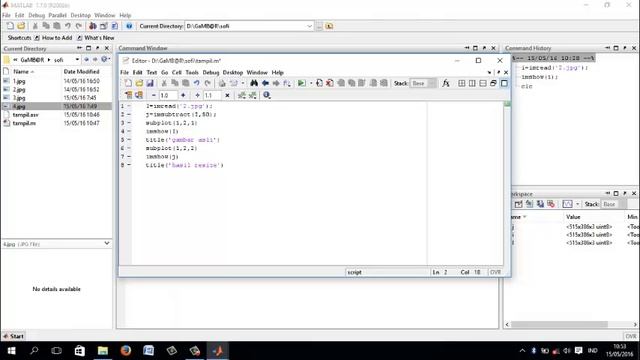Create a new file in Editor toolbar
Screen dimensions: 640x360
coord(128,83)
